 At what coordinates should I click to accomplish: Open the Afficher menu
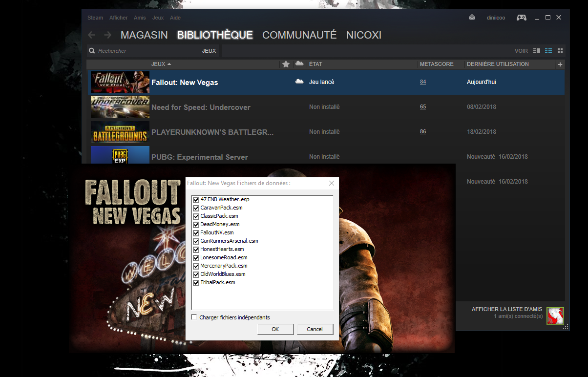[x=119, y=18]
